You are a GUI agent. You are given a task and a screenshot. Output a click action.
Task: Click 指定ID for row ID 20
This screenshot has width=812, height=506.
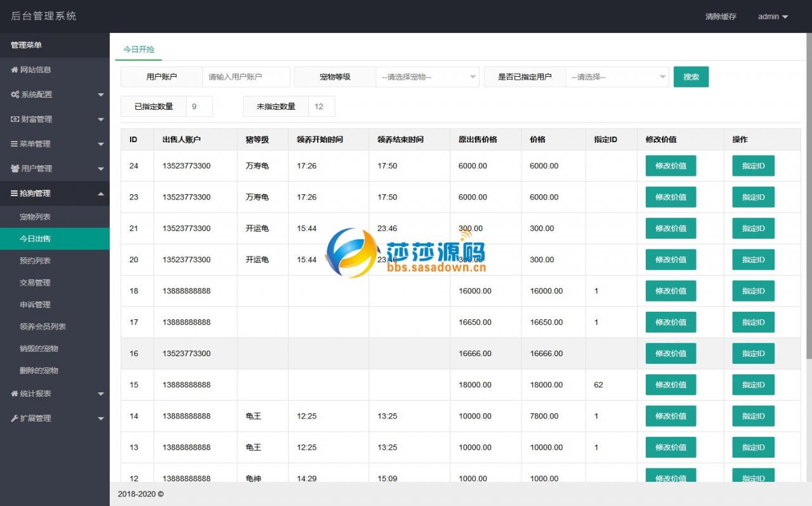tap(753, 259)
